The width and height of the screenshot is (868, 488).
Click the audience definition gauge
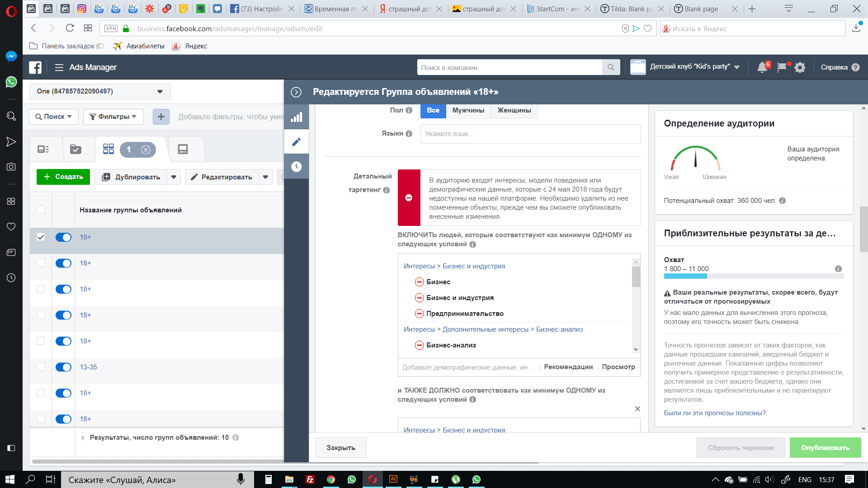tap(695, 158)
